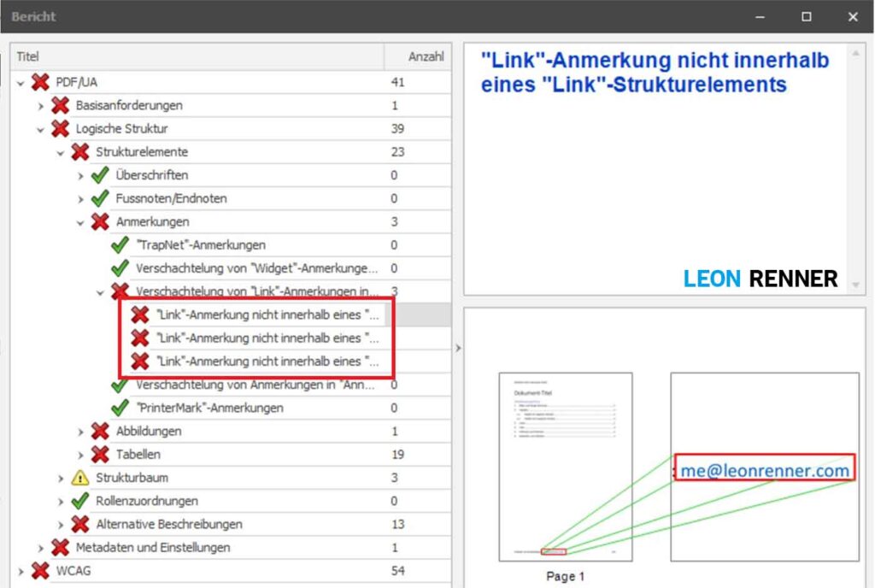Screen dimensions: 875x588
Task: Click green checkmark icon next to Überschriften
Action: pyautogui.click(x=100, y=175)
